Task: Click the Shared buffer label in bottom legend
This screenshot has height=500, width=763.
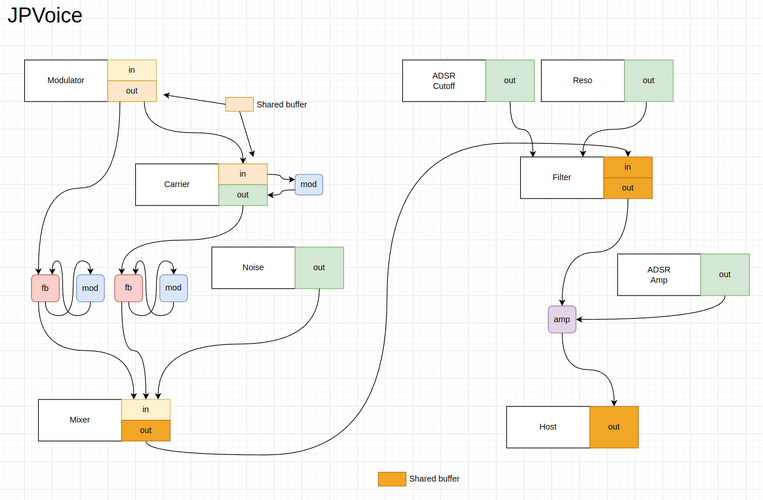Action: click(435, 479)
